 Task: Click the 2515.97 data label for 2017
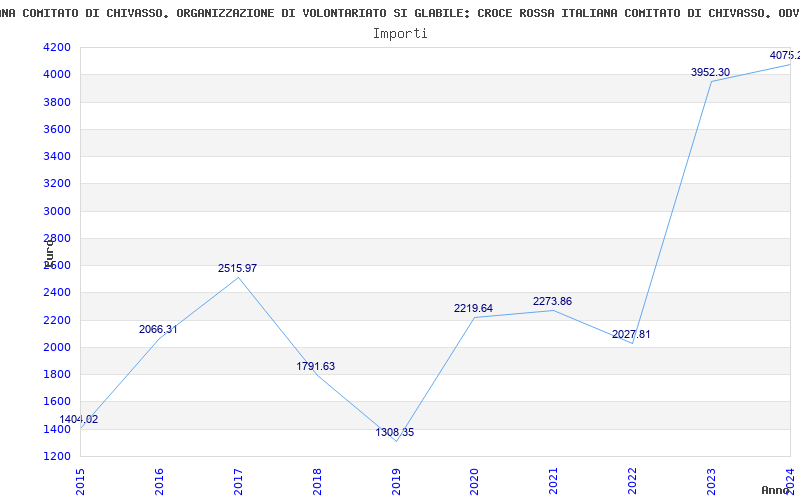pos(237,268)
